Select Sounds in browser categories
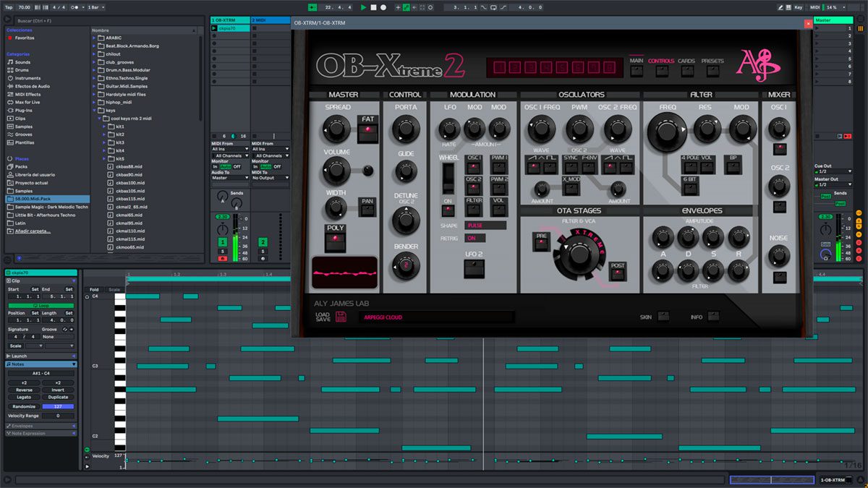Viewport: 868px width, 488px height. pos(22,62)
